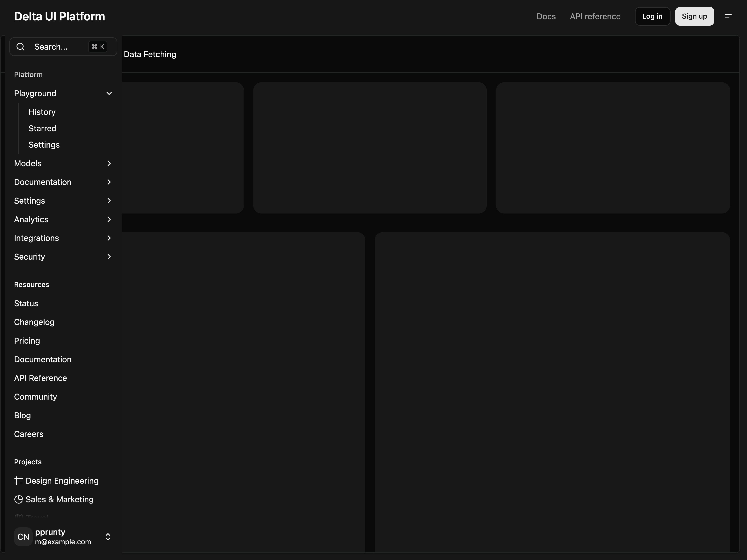Click the search magnifier icon
This screenshot has height=560, width=747.
pyautogui.click(x=21, y=47)
